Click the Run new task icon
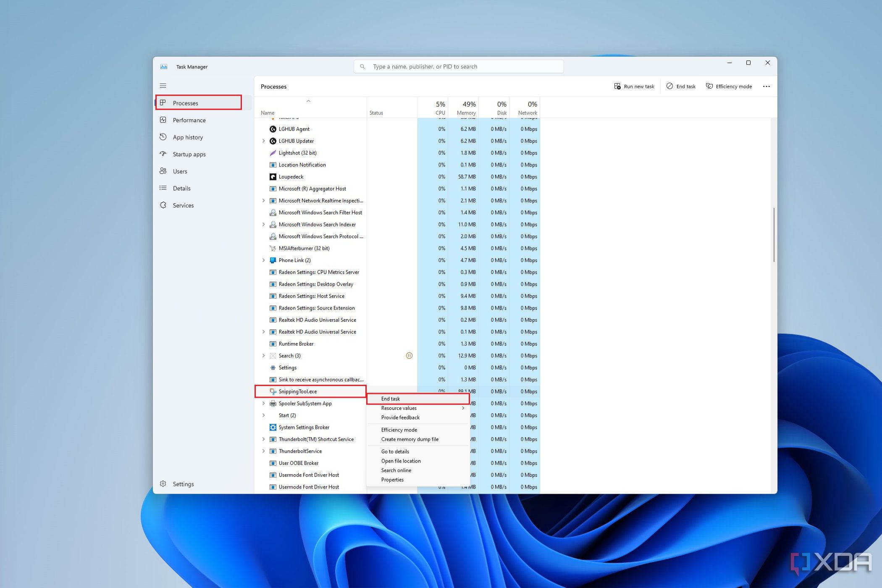 pos(617,86)
